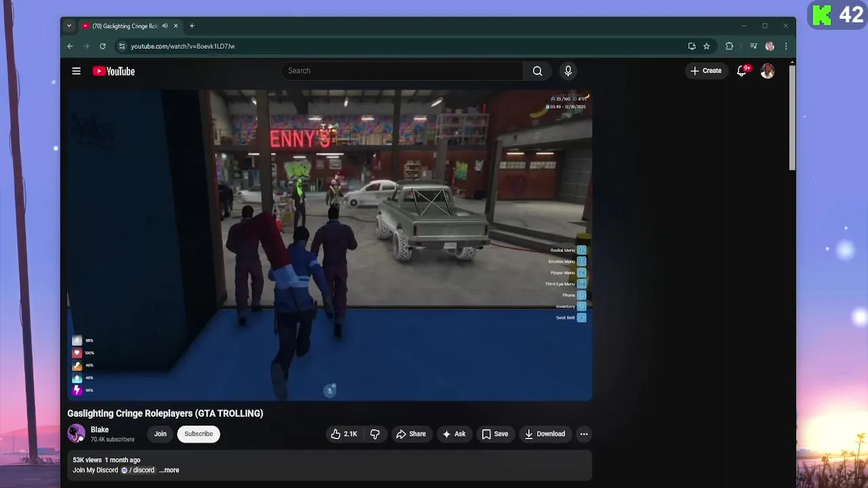Viewport: 868px width, 488px height.
Task: Go to YouTube home via logo
Action: pyautogui.click(x=113, y=71)
